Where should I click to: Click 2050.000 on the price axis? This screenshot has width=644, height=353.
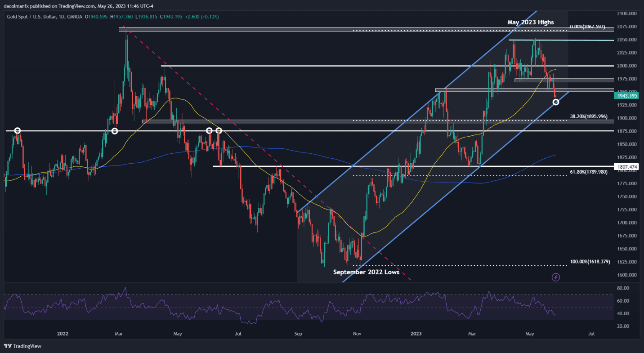point(628,40)
